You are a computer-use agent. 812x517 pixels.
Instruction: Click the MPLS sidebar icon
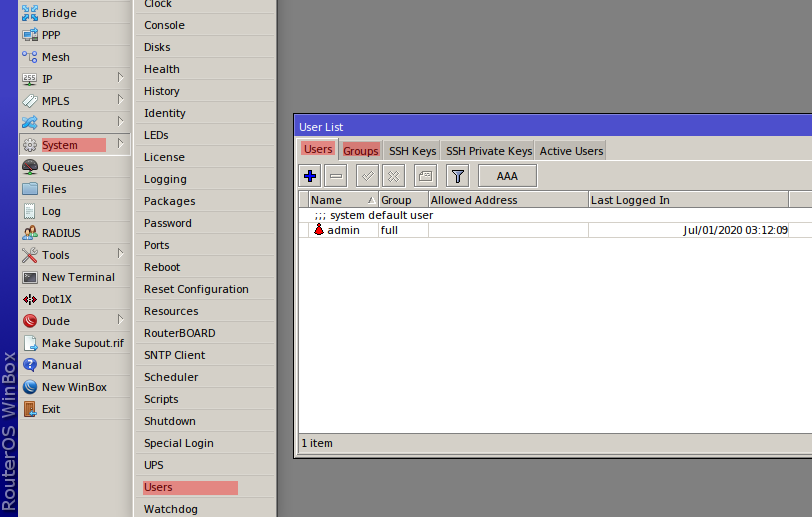pos(30,100)
